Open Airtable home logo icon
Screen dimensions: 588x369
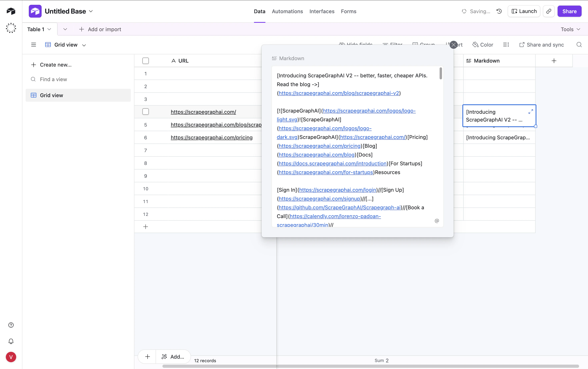[x=11, y=11]
